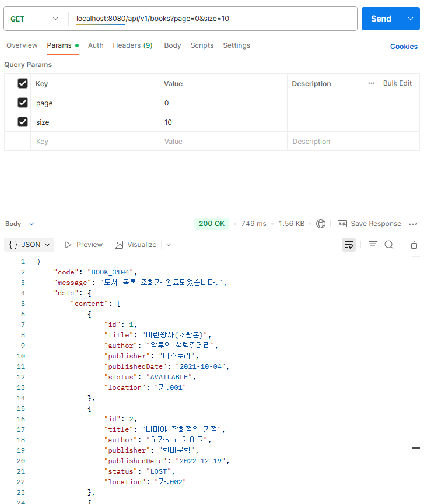Click the size key cell
Screen dimensions: 424x504
[94, 122]
